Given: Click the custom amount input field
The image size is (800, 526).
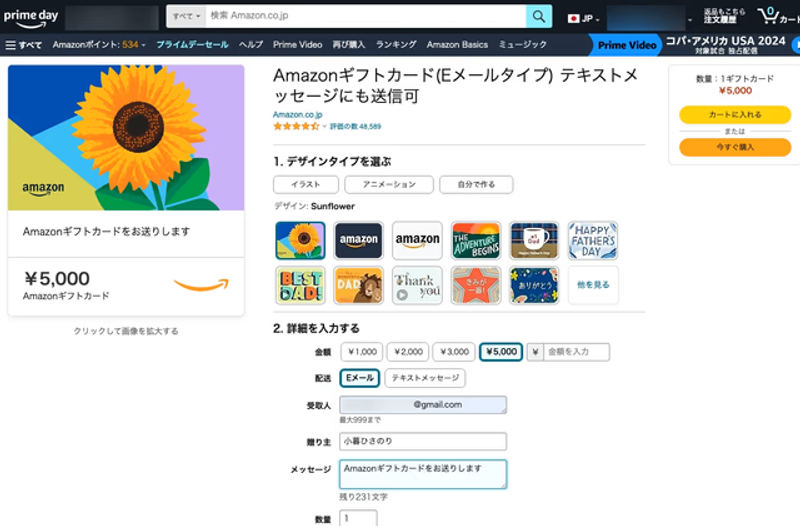Looking at the screenshot, I should 576,352.
